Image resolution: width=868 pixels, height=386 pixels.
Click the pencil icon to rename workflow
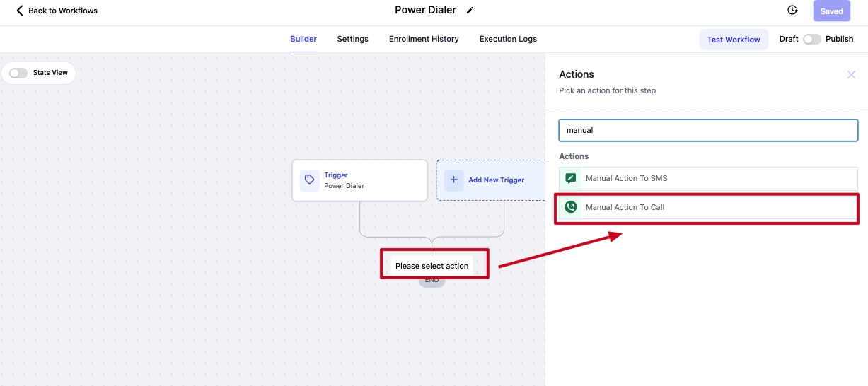pyautogui.click(x=470, y=11)
